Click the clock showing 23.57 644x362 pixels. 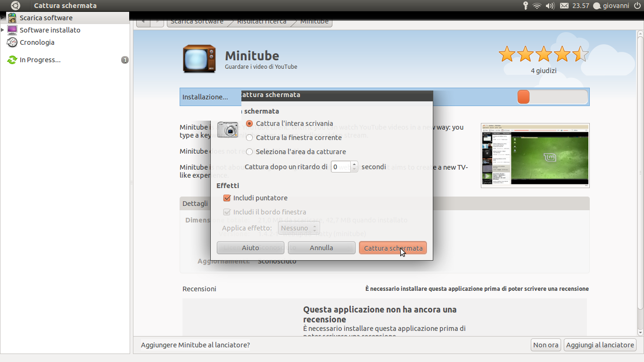click(581, 6)
